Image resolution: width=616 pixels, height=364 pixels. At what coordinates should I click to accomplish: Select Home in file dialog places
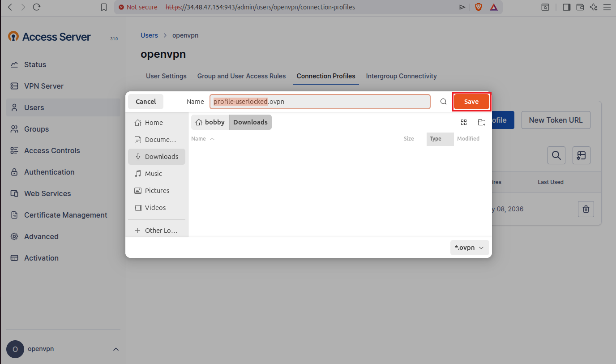(157, 123)
